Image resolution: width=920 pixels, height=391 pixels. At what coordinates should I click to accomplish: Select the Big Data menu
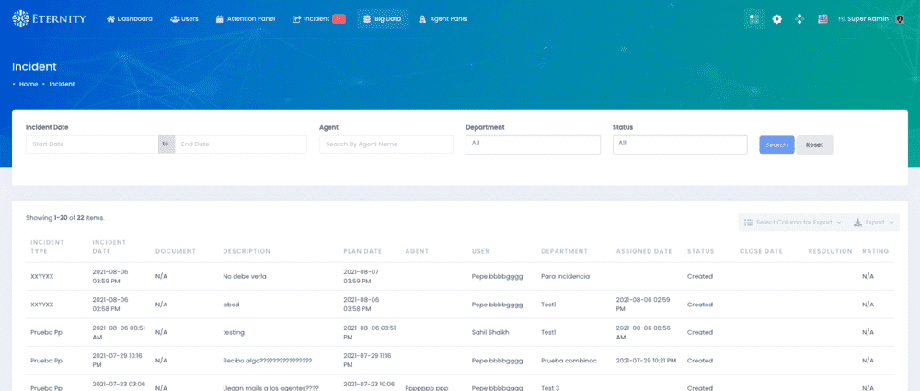382,19
